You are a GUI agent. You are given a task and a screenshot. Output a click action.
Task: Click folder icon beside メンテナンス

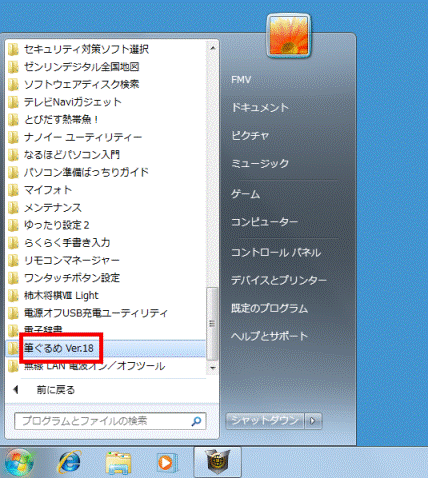coord(13,208)
